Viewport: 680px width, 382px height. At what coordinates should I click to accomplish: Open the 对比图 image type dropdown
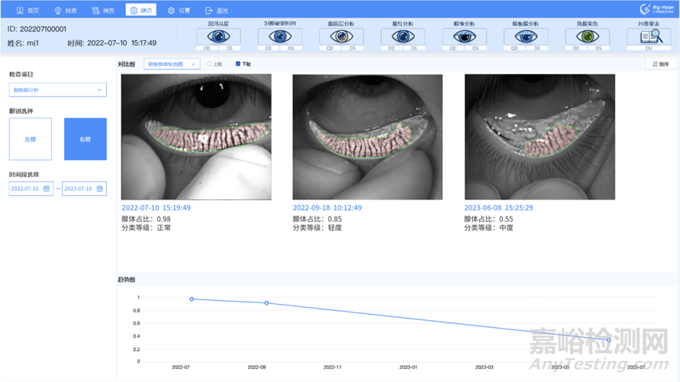(172, 64)
